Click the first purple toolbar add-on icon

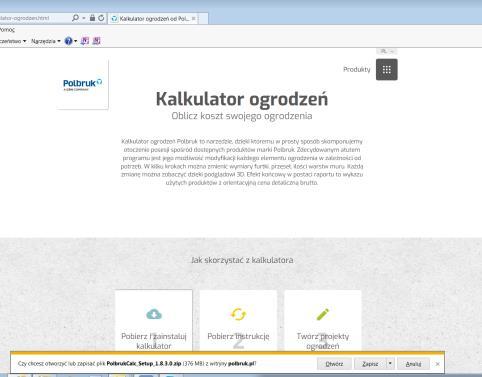coord(85,41)
